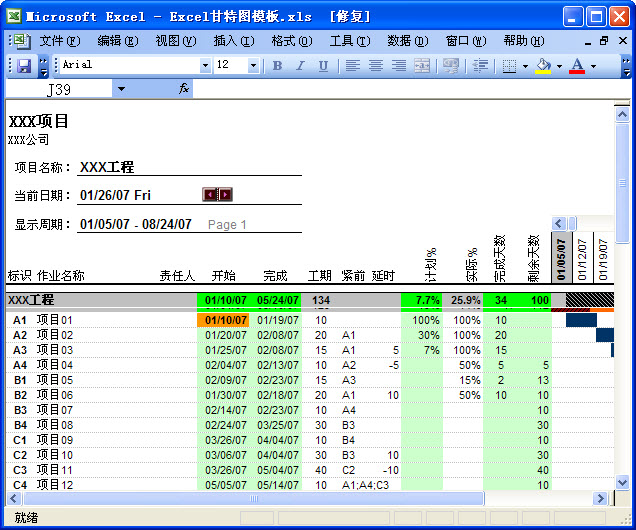Apply the yellow fill color
Screen dimensions: 636x530
click(x=543, y=66)
